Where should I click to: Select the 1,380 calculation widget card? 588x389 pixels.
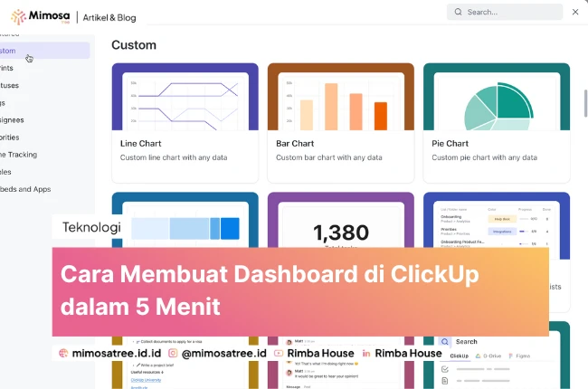(341, 220)
